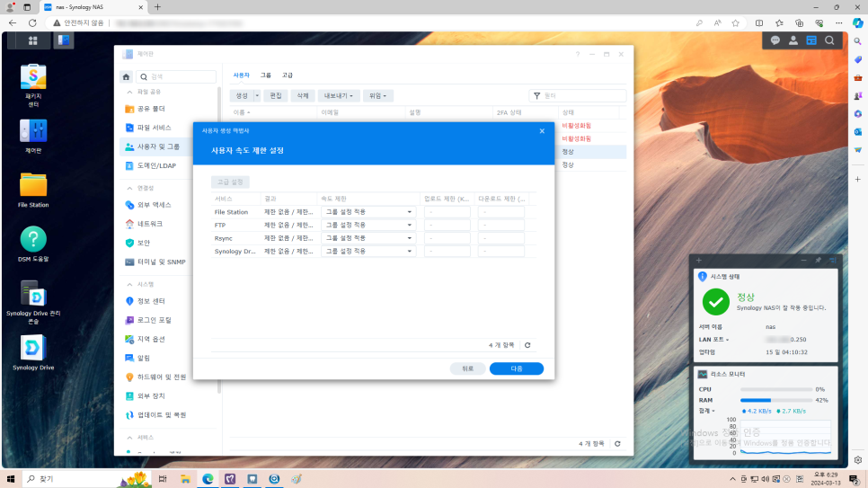Image resolution: width=868 pixels, height=488 pixels.
Task: Open the LAN port (LAN 포트) dropdown
Action: click(713, 340)
